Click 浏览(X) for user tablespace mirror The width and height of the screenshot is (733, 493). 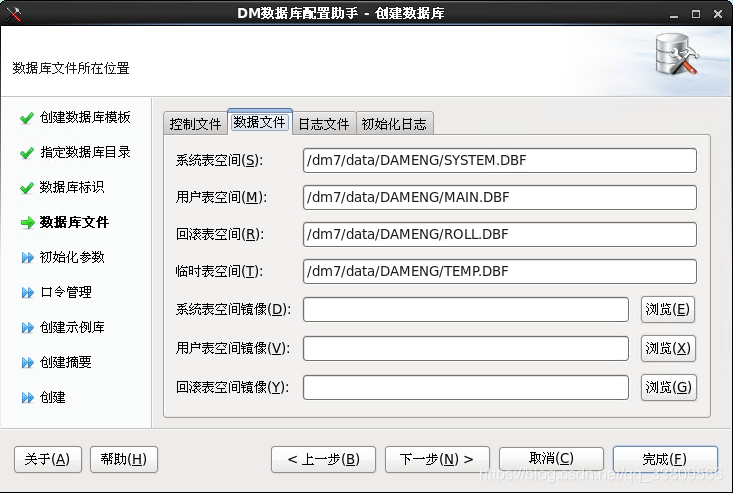click(x=668, y=349)
